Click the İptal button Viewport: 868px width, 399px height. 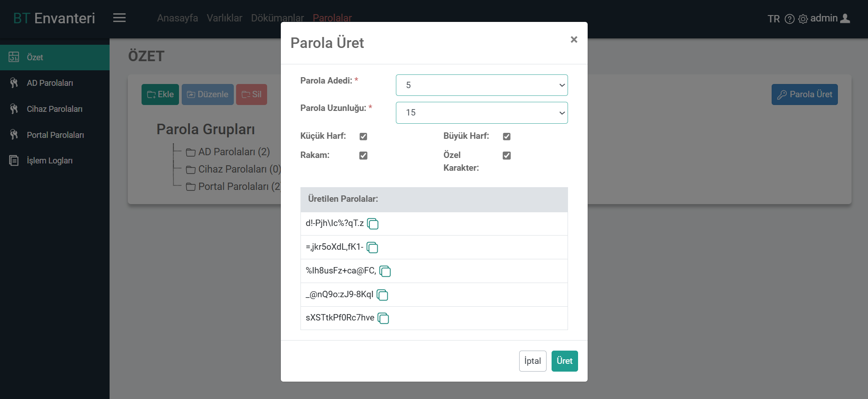[x=533, y=361]
